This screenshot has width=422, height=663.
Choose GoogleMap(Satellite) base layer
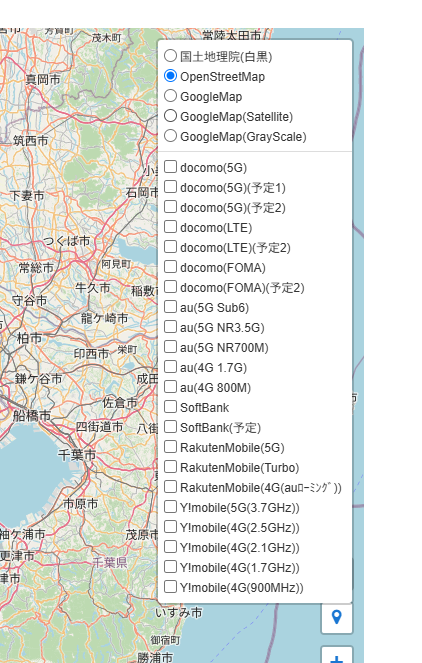[x=170, y=115]
